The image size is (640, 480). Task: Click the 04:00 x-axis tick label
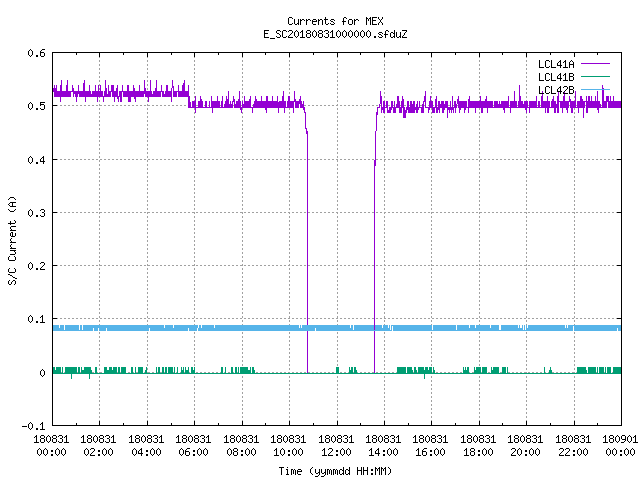point(146,452)
